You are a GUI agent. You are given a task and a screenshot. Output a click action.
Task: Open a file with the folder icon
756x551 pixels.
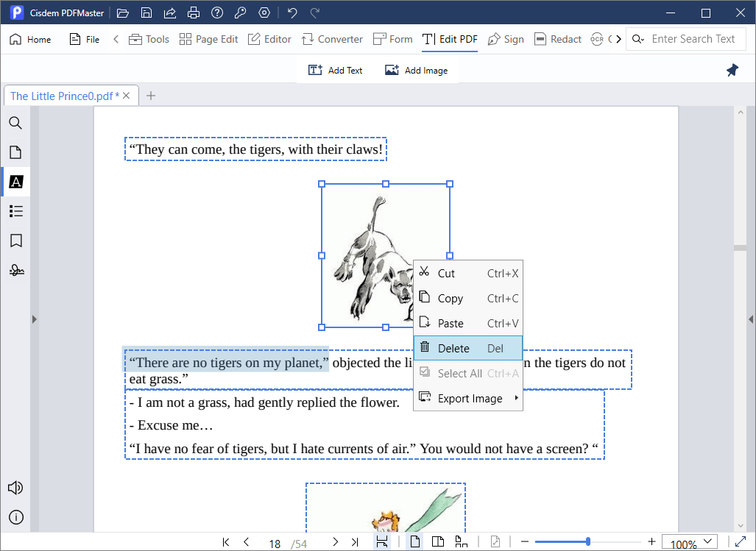123,13
